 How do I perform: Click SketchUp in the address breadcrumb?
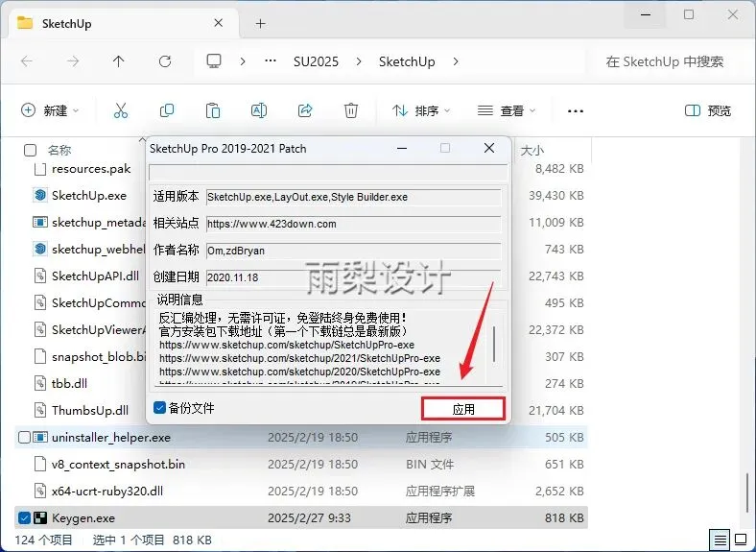click(407, 61)
